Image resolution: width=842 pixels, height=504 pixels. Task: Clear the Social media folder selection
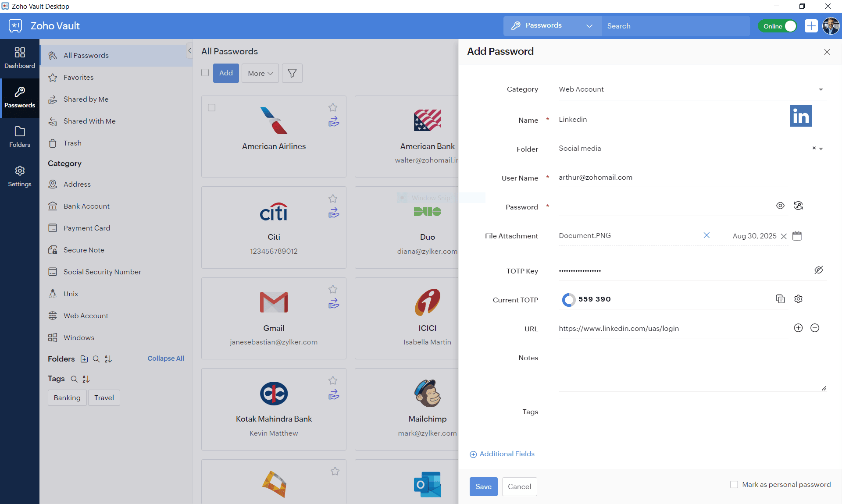coord(814,148)
